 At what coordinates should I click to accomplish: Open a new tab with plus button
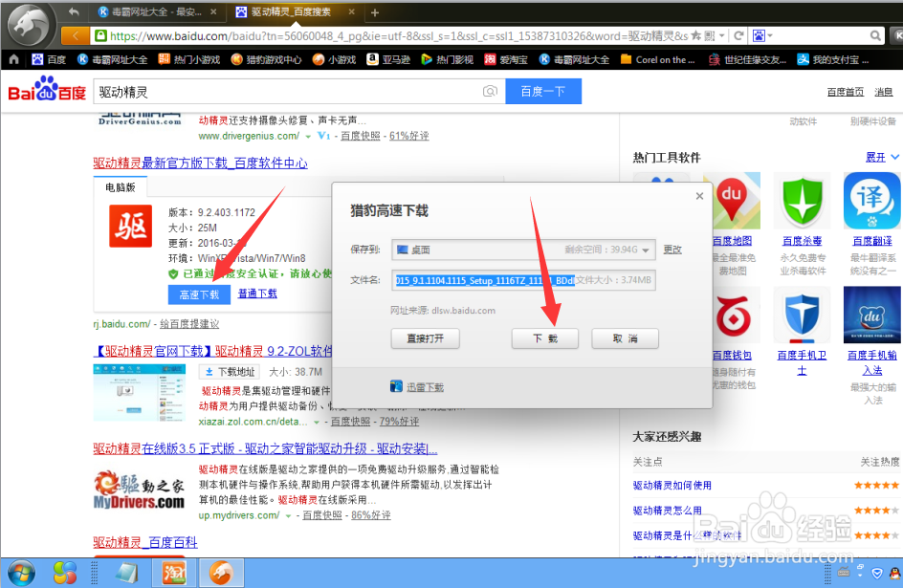coord(374,12)
